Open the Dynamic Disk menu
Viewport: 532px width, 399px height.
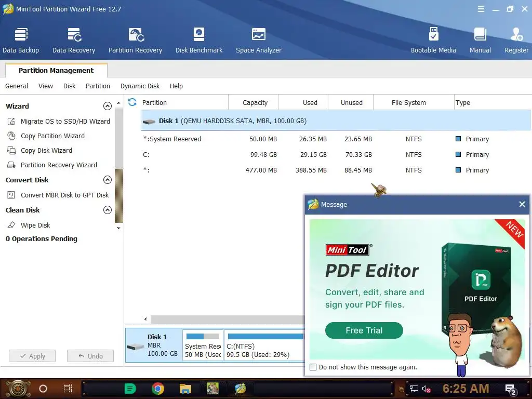[x=140, y=86]
